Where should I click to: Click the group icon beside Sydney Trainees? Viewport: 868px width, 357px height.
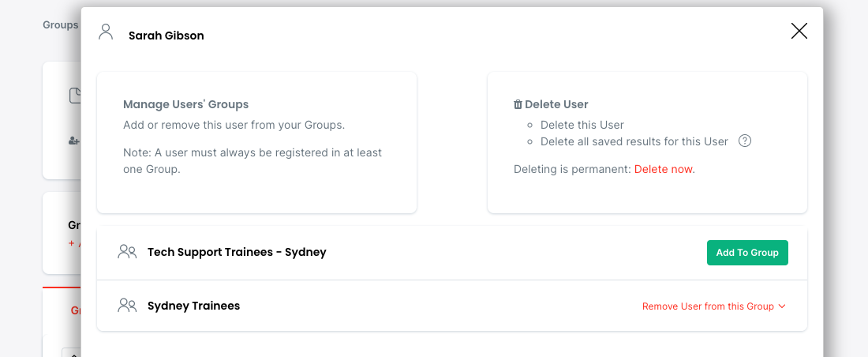(x=127, y=305)
